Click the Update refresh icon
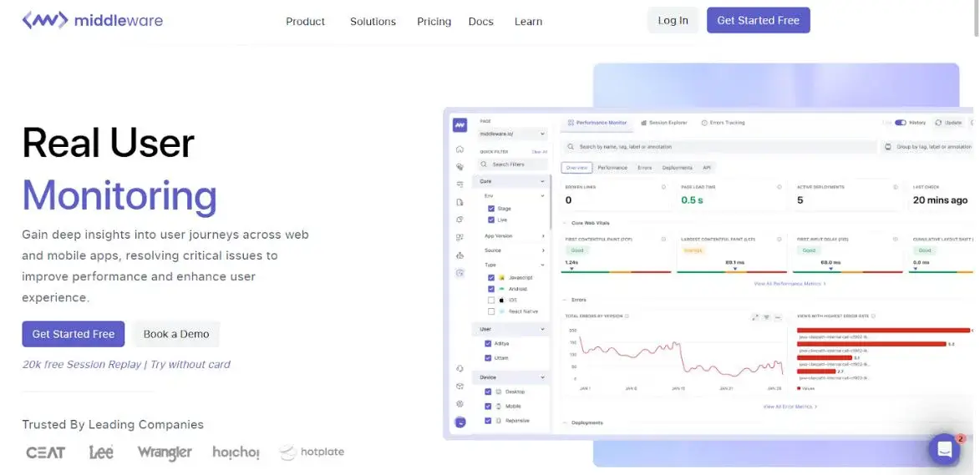 (938, 123)
